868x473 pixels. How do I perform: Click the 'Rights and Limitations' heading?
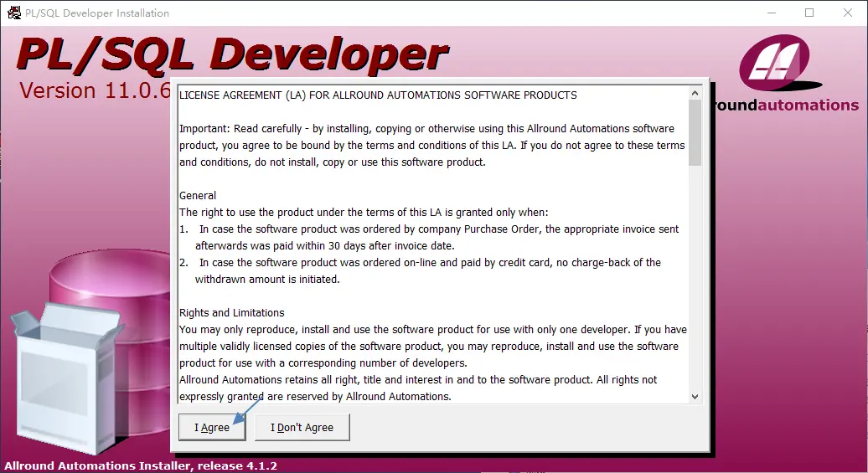pyautogui.click(x=232, y=312)
